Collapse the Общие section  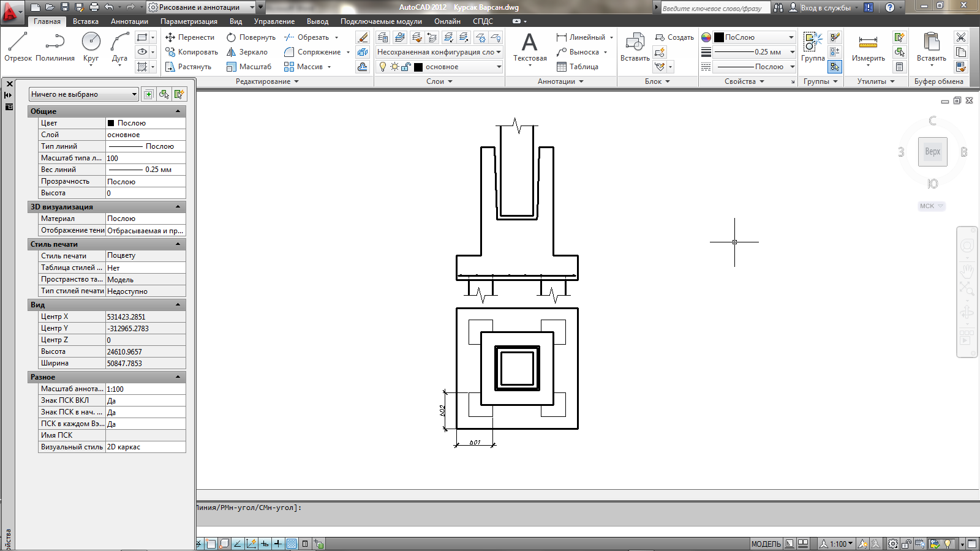coord(178,111)
